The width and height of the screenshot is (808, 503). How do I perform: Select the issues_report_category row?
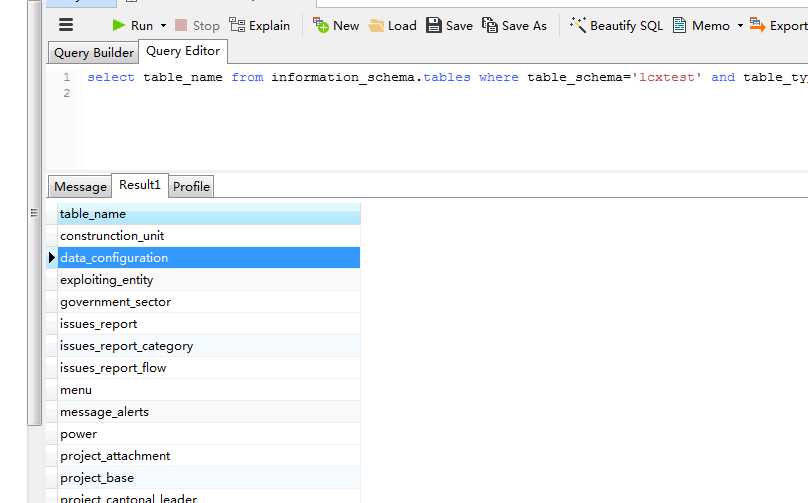coord(209,346)
